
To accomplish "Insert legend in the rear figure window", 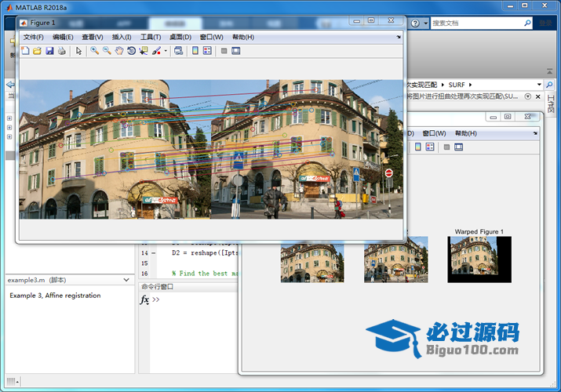I will pyautogui.click(x=430, y=147).
